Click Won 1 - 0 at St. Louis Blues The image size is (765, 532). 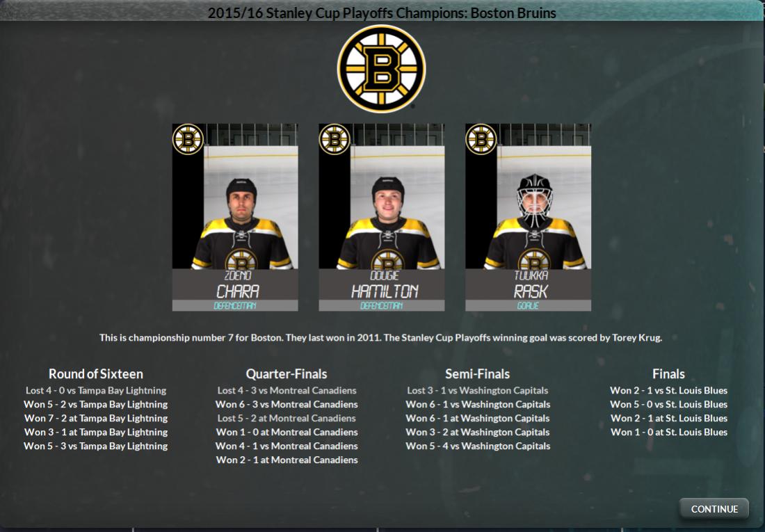tap(668, 432)
